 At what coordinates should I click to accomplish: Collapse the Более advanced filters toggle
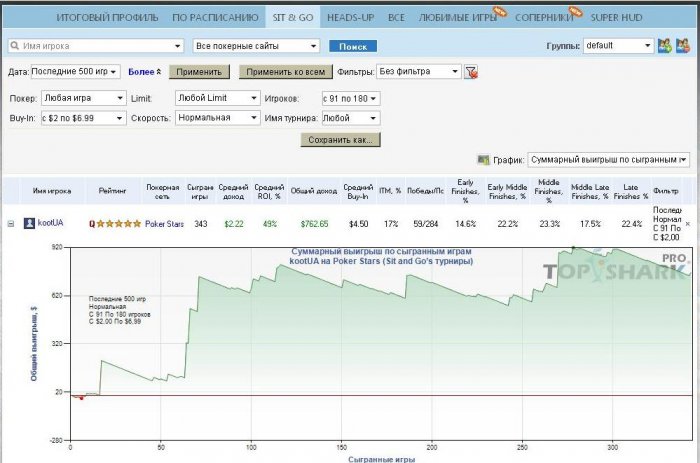pos(144,72)
